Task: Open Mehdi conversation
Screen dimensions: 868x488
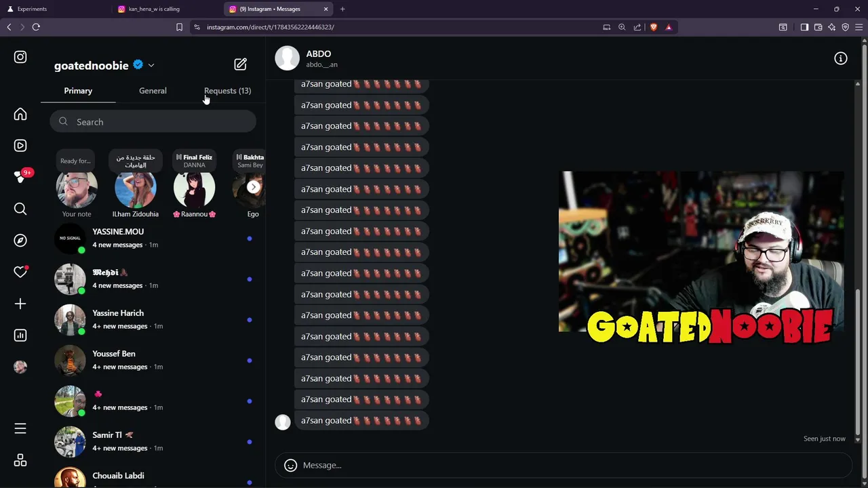Action: [153, 279]
